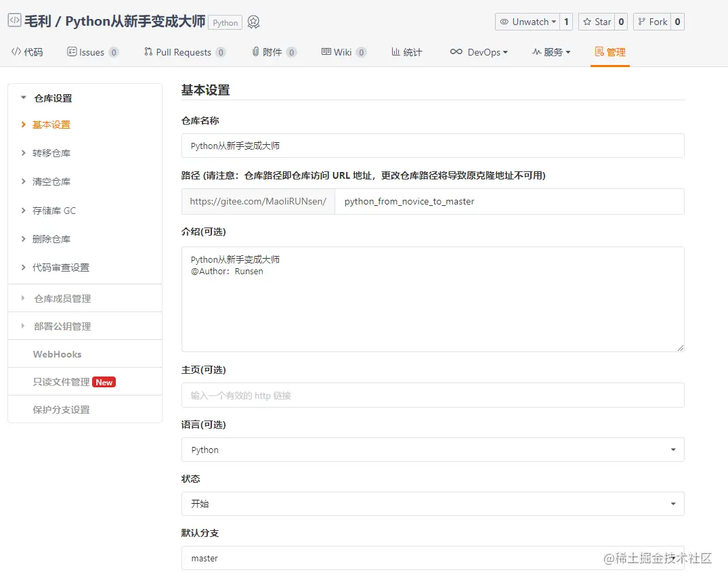Viewport: 728px width, 581px height.
Task: Select 存储库 GC in the sidebar
Action: coord(54,211)
